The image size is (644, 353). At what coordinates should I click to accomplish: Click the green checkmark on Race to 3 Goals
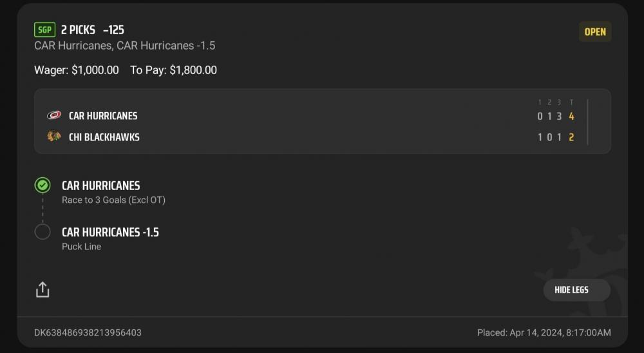(43, 186)
